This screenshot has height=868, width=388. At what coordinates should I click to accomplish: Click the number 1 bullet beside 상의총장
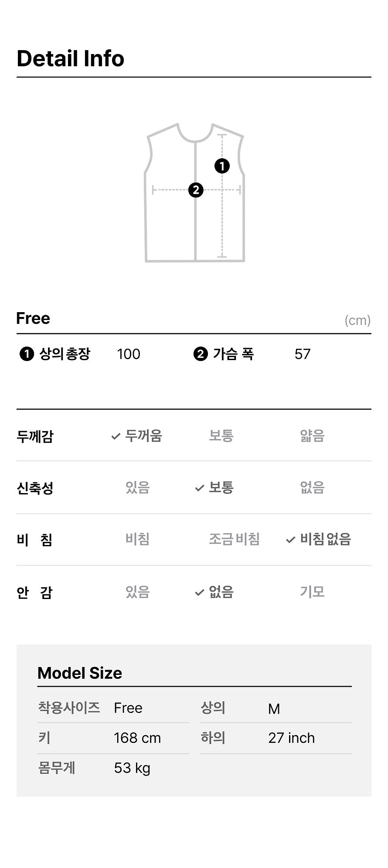27,354
